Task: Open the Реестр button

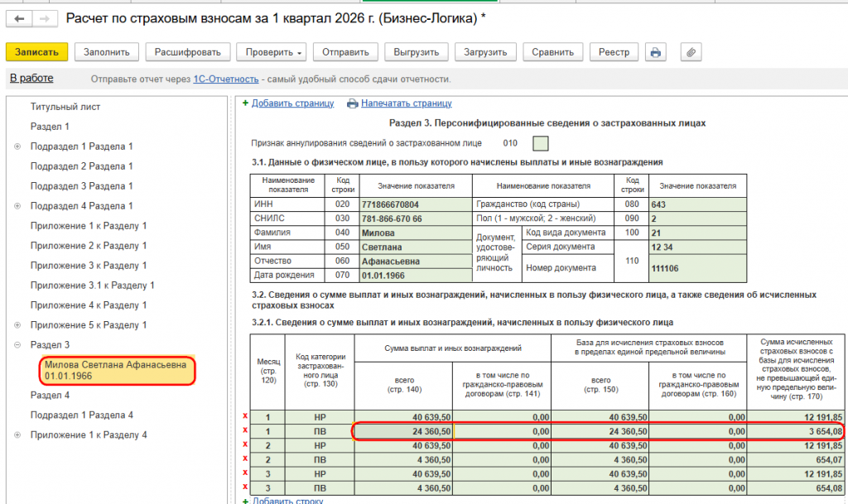Action: 614,52
